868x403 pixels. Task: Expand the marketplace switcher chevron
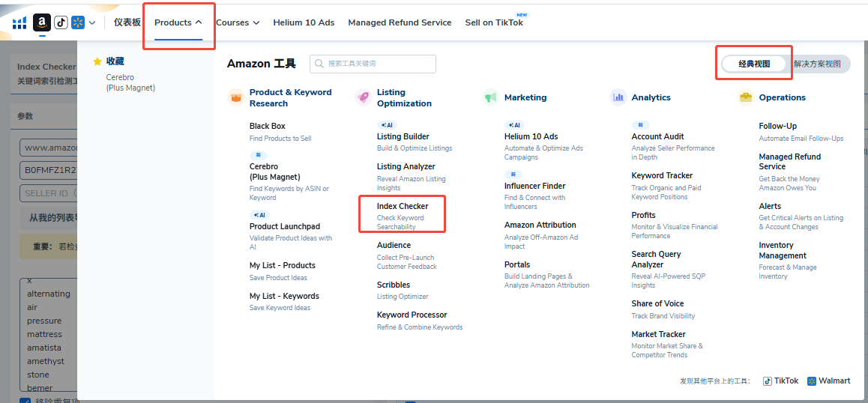(x=92, y=22)
